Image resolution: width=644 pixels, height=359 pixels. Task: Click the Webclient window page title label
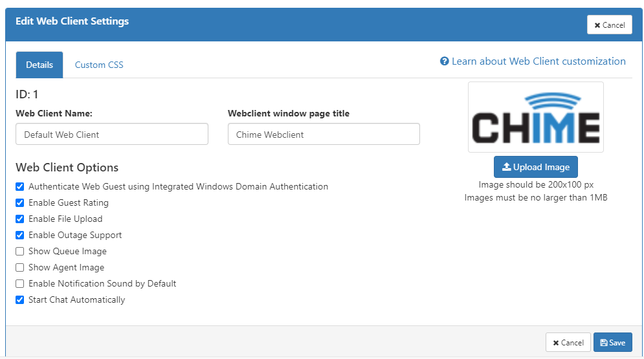click(289, 114)
